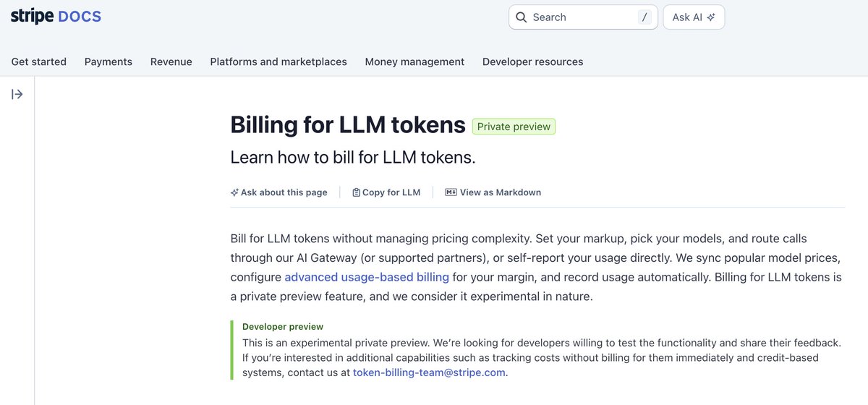Click the Developer preview callout title
Screen dimensions: 868x405
tap(283, 327)
